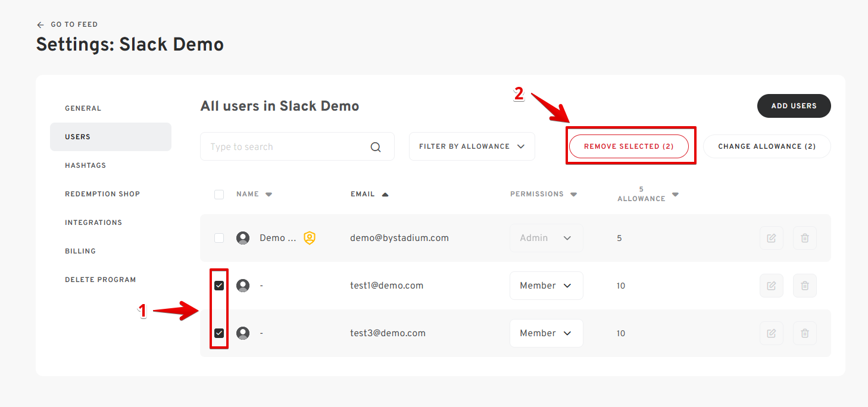The width and height of the screenshot is (868, 407).
Task: Click the edit icon for test3@demo.com
Action: (772, 333)
